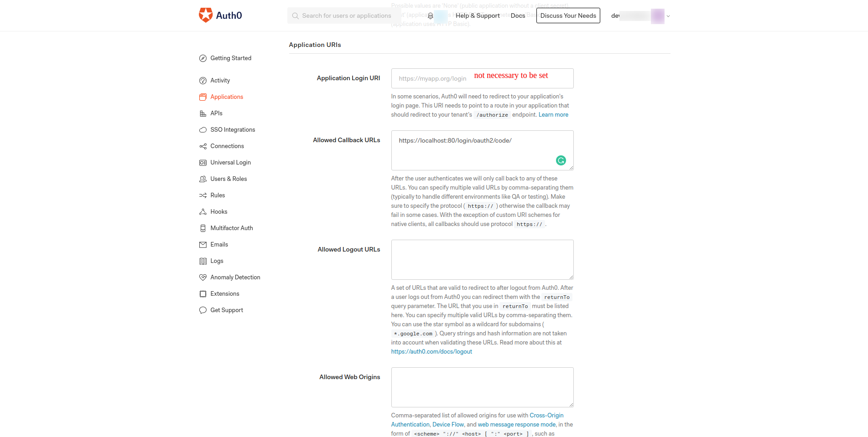The height and width of the screenshot is (437, 868).
Task: Expand the tenant account dropdown chevron
Action: pyautogui.click(x=668, y=16)
